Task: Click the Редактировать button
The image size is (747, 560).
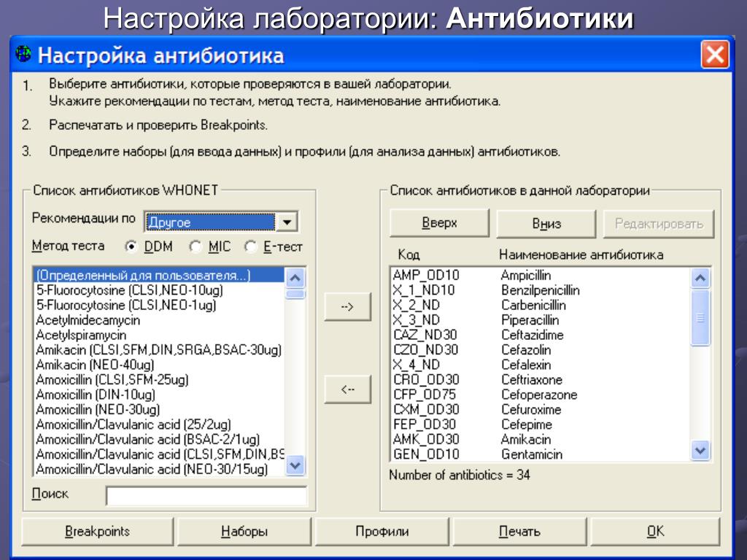Action: 659,223
